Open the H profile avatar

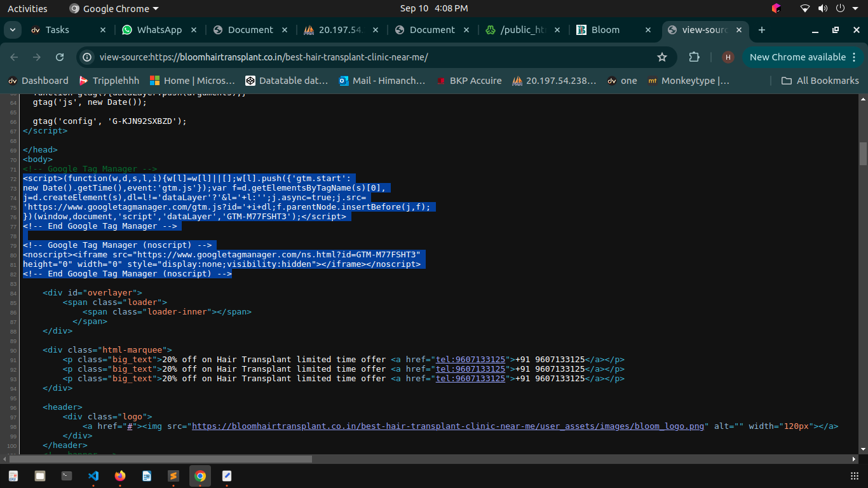pyautogui.click(x=728, y=57)
